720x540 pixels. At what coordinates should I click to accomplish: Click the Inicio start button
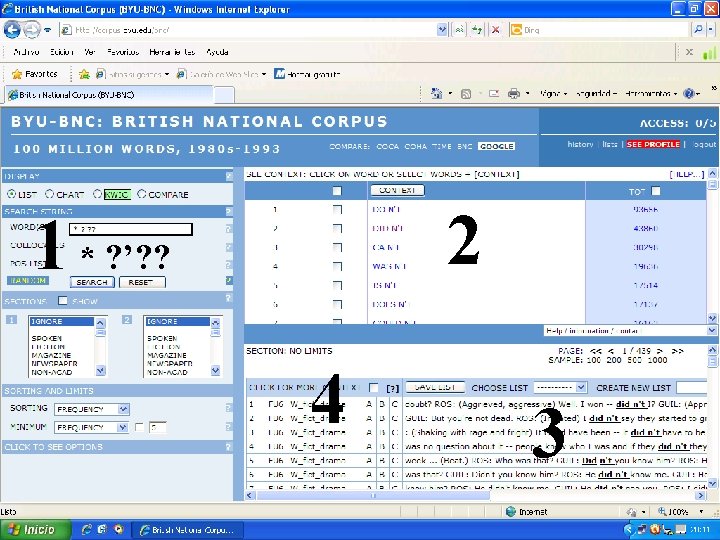(x=36, y=529)
